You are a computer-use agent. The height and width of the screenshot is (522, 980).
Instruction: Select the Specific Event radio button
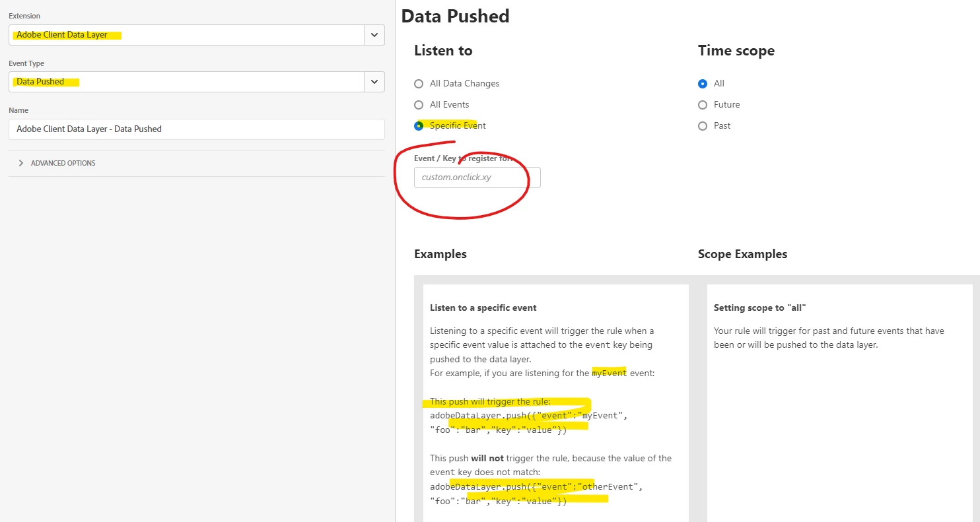point(419,126)
